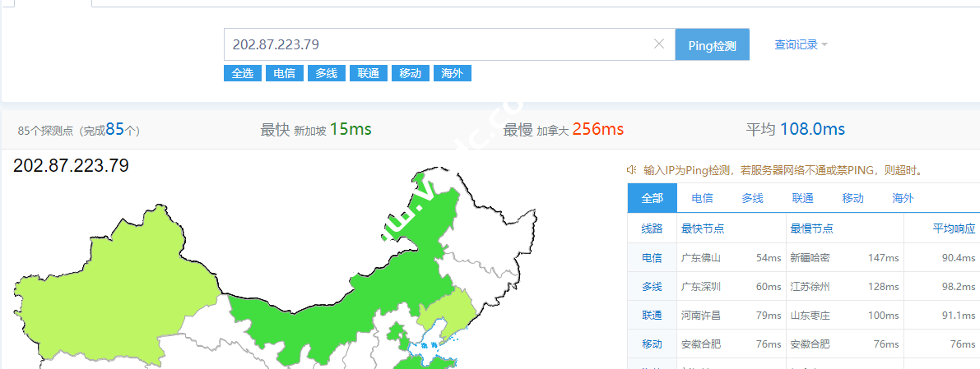Click the 新疆哈密 slowest node cell
Viewport: 980px width, 369px height.
tap(810, 257)
